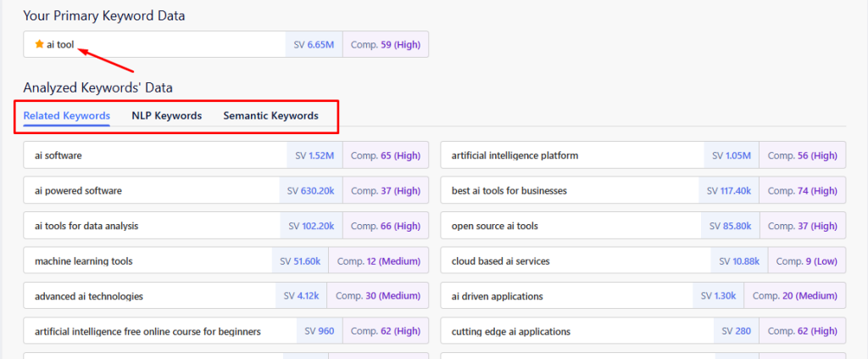Switch to the Related Keywords tab
Viewport: 868px width, 359px height.
pos(66,115)
